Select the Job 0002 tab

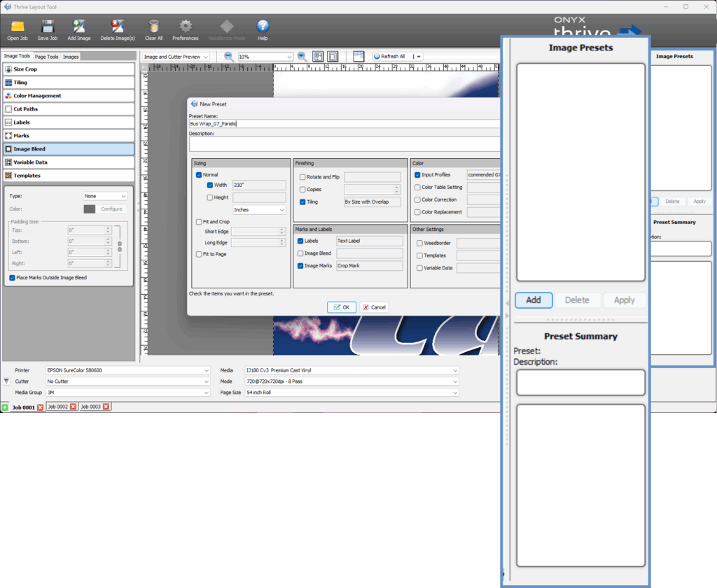pyautogui.click(x=58, y=406)
